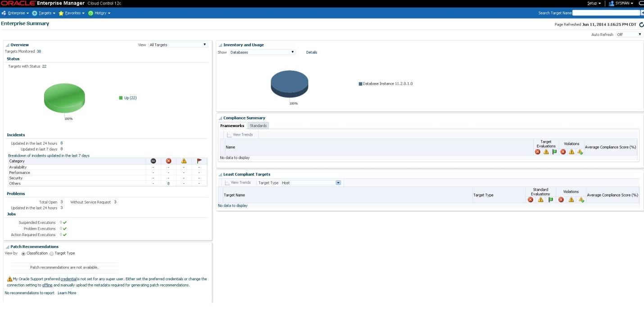Image resolution: width=644 pixels, height=319 pixels.
Task: Click the critical incidents column icon
Action: coord(168,161)
